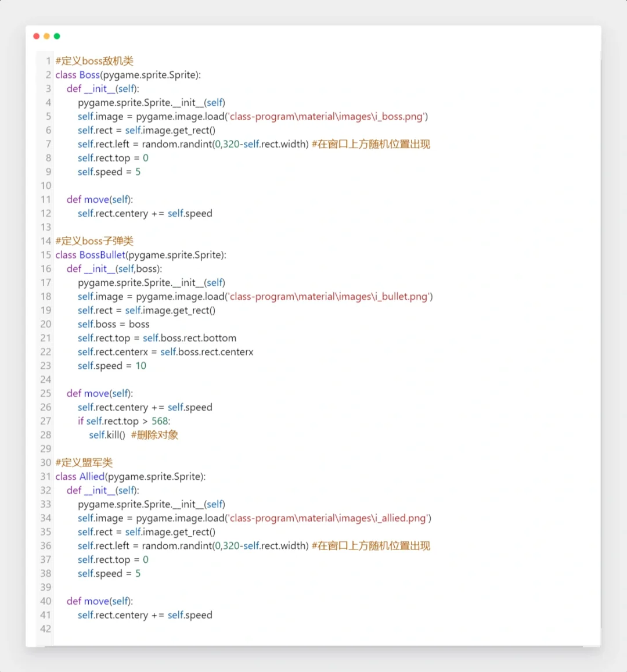Click line number 10 in the gutter

(x=46, y=186)
